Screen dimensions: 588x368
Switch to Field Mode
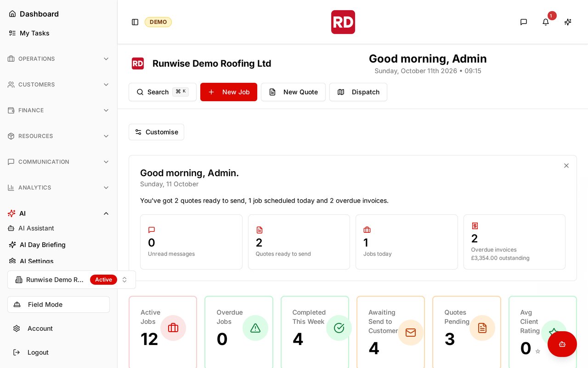coord(58,305)
